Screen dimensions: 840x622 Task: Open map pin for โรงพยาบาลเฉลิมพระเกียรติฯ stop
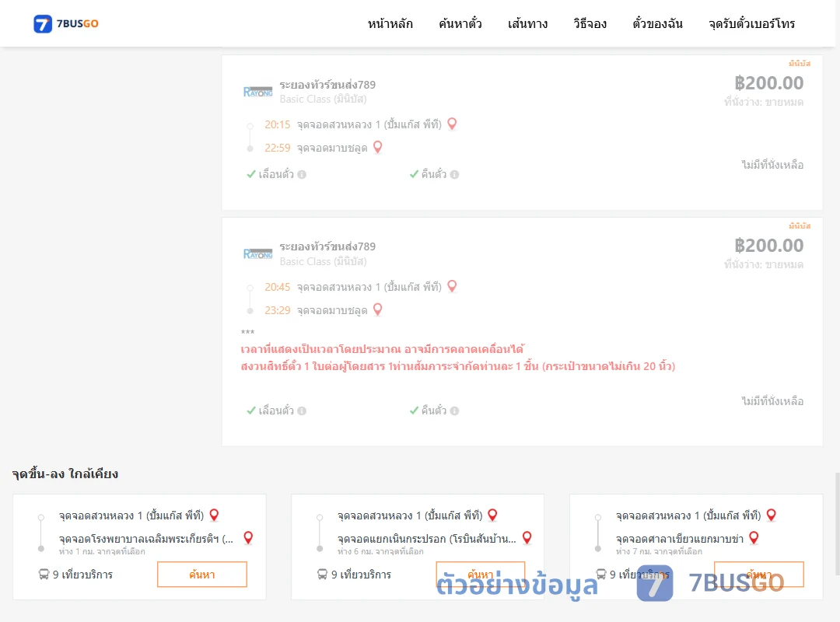coord(248,538)
